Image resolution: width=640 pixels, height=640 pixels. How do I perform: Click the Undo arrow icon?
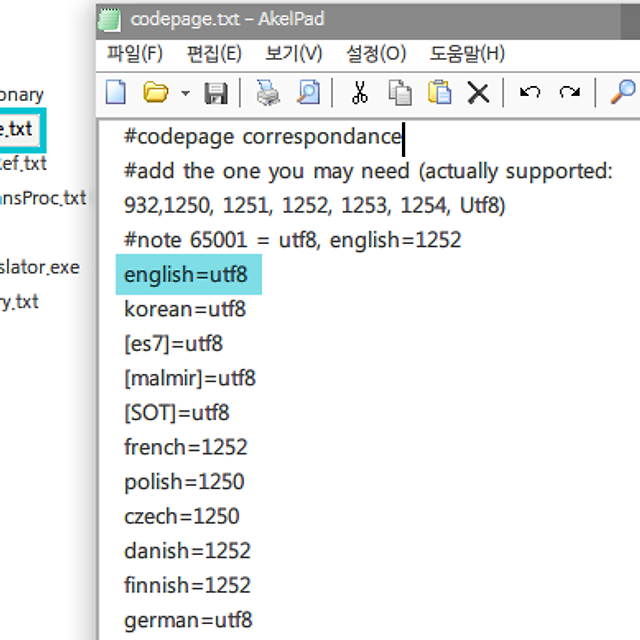530,92
